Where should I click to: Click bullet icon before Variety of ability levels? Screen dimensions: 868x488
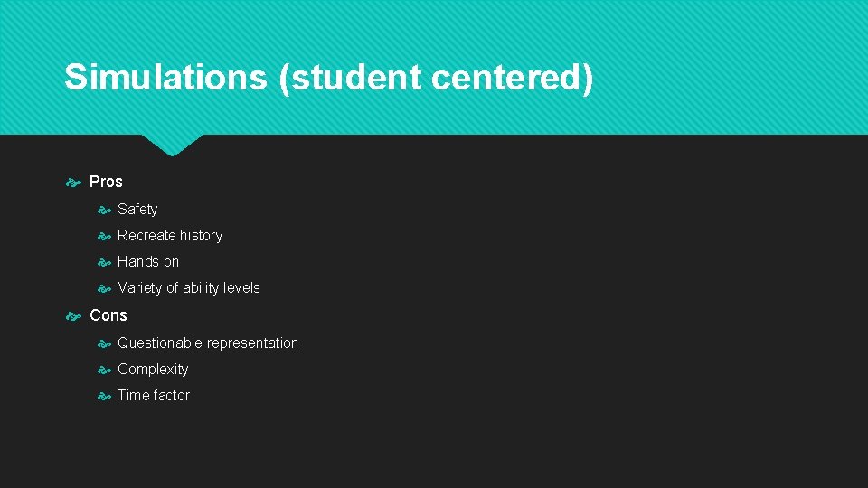coord(104,288)
